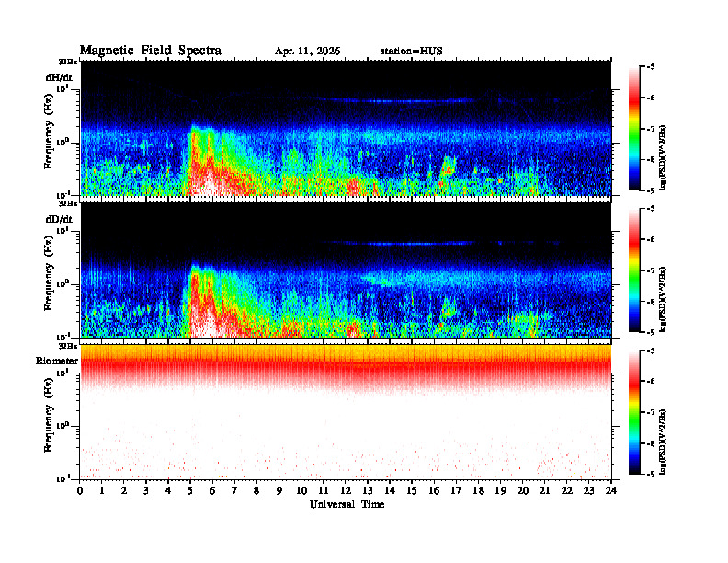Click hour tick label "19" on time axis
728x563 pixels.
pyautogui.click(x=500, y=490)
